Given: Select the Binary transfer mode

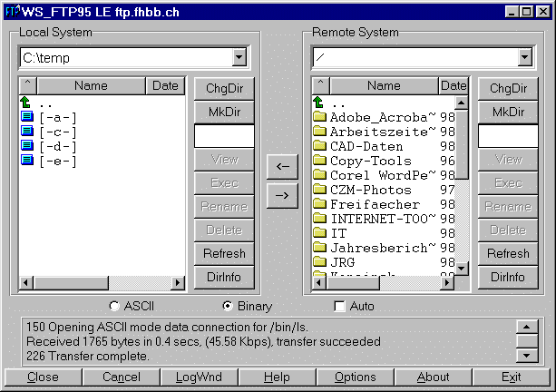Looking at the screenshot, I should click(228, 306).
